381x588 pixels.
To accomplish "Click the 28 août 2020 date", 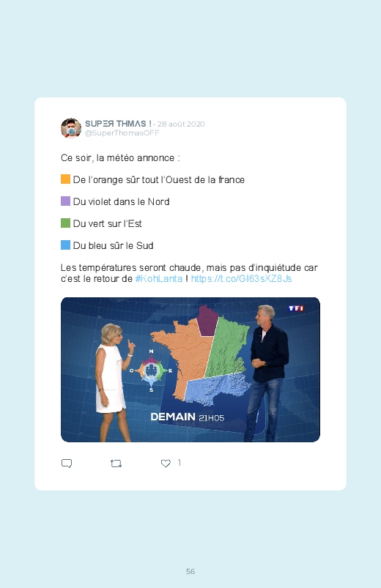I will pyautogui.click(x=181, y=124).
